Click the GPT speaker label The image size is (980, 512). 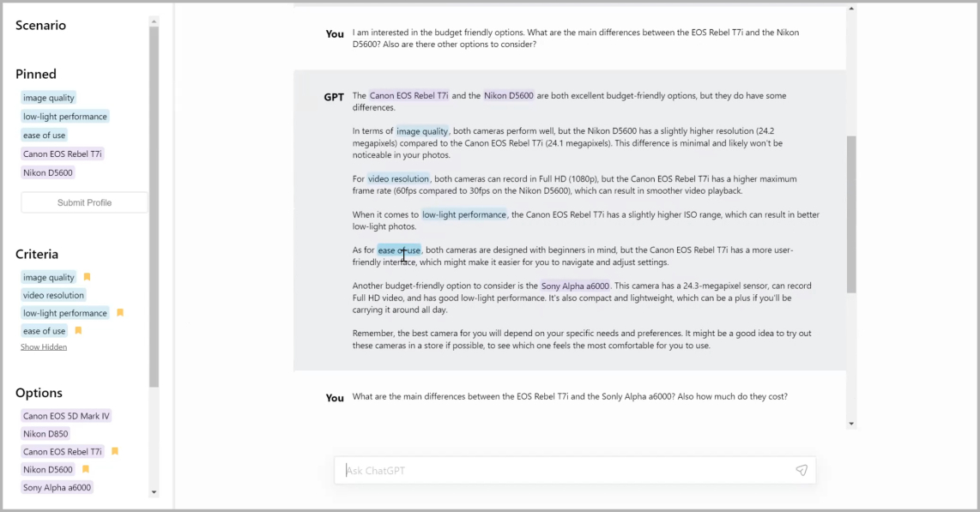[334, 97]
